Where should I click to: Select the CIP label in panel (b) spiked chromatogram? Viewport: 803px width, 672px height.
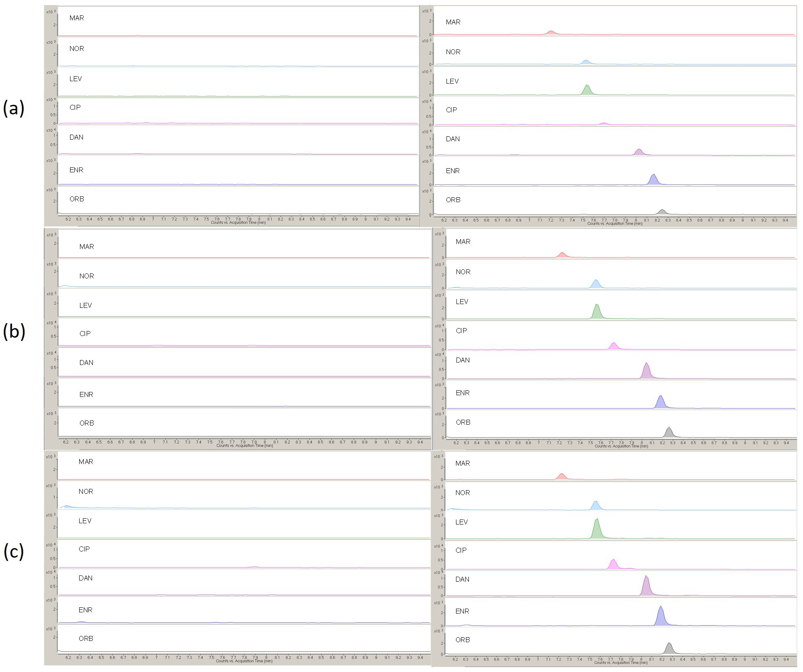(x=461, y=331)
